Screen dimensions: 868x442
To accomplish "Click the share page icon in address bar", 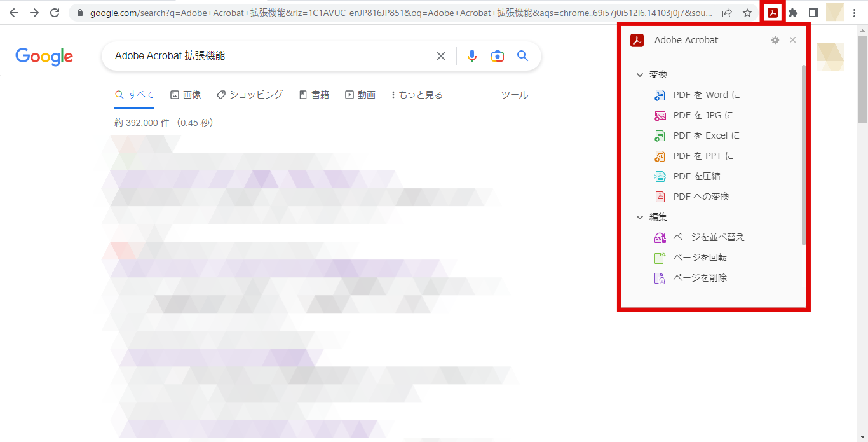I will (727, 13).
